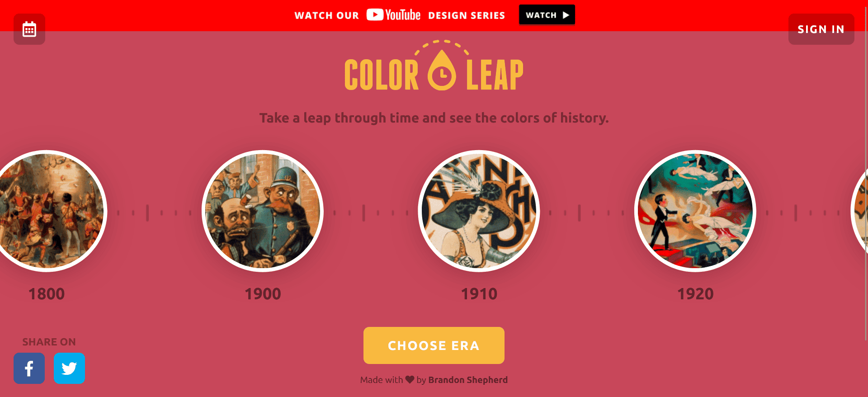This screenshot has width=868, height=397.
Task: Click the play arrow inside the WATCH button
Action: (x=566, y=14)
